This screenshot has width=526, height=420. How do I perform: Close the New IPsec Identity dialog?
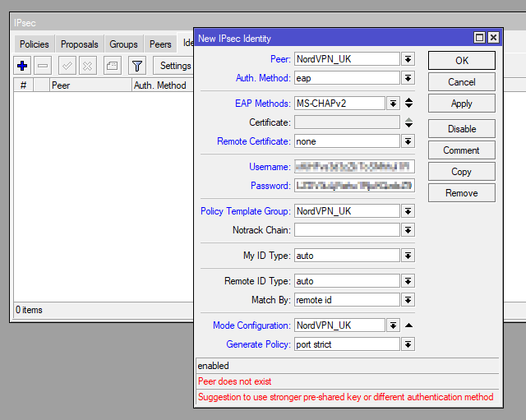(x=493, y=37)
